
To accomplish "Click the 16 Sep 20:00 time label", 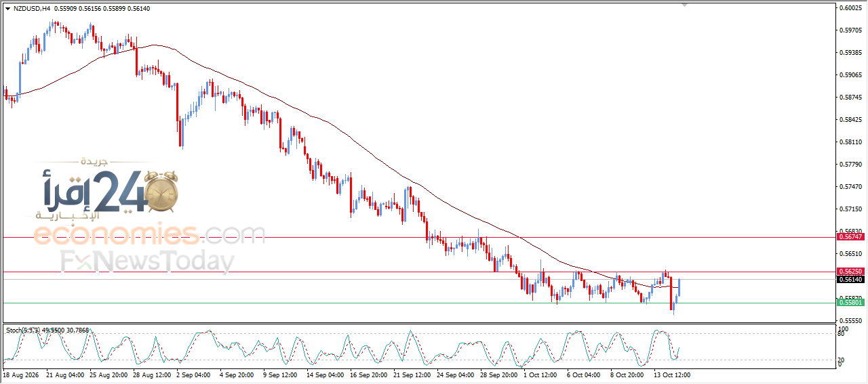I will [370, 375].
